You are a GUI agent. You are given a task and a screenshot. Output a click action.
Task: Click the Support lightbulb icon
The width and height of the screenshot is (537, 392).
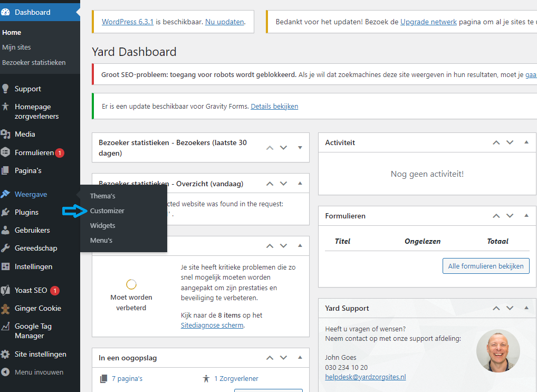tap(5, 89)
